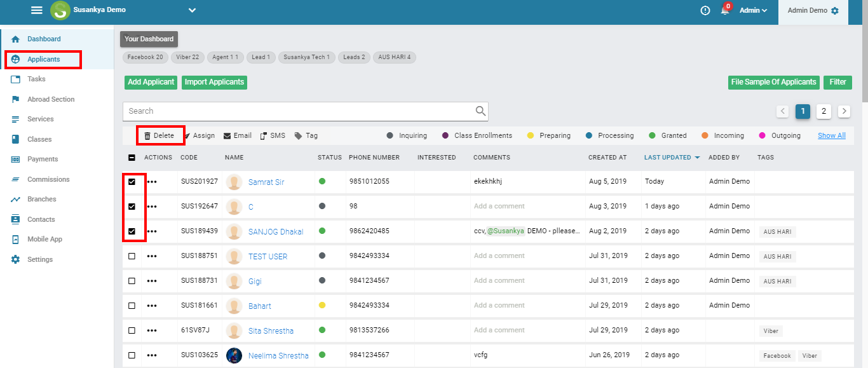The image size is (868, 368).
Task: Click the alert info icon in header
Action: pos(705,10)
